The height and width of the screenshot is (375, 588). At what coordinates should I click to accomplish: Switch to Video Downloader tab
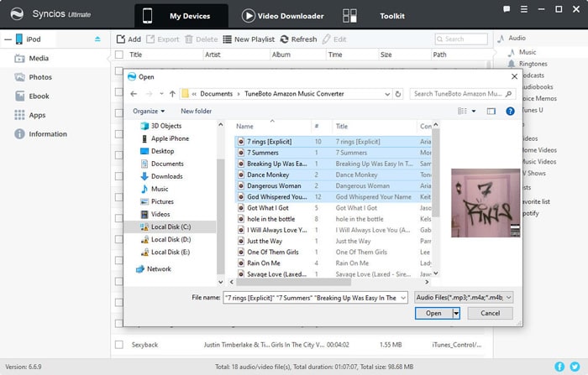(283, 16)
